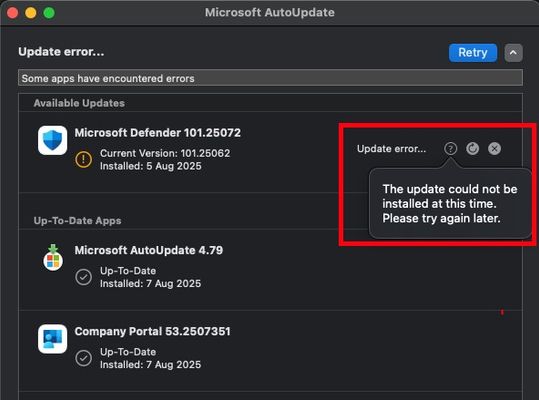
Task: Click the 'Update error...' status beside Defender
Action: pyautogui.click(x=391, y=149)
